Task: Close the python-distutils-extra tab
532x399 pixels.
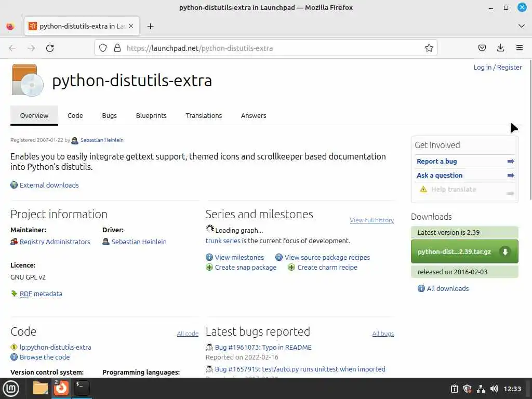Action: (131, 26)
